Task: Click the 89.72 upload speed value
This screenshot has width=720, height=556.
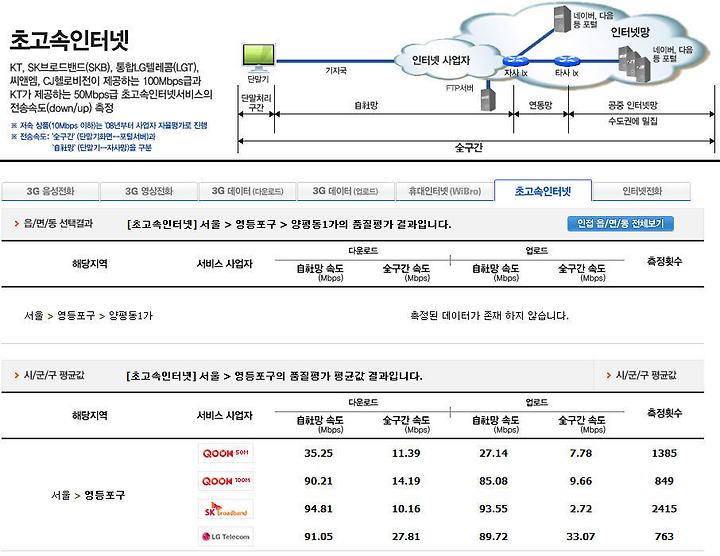Action: [493, 536]
